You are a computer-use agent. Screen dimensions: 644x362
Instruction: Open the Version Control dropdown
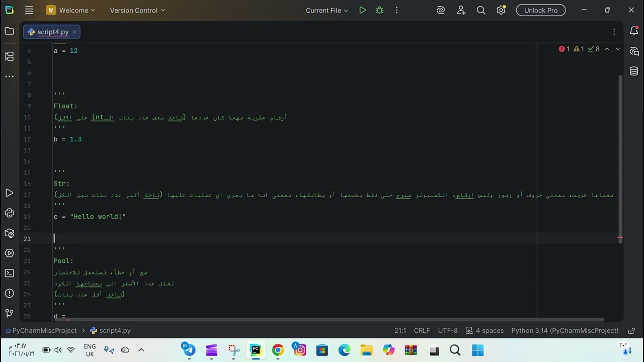(137, 10)
